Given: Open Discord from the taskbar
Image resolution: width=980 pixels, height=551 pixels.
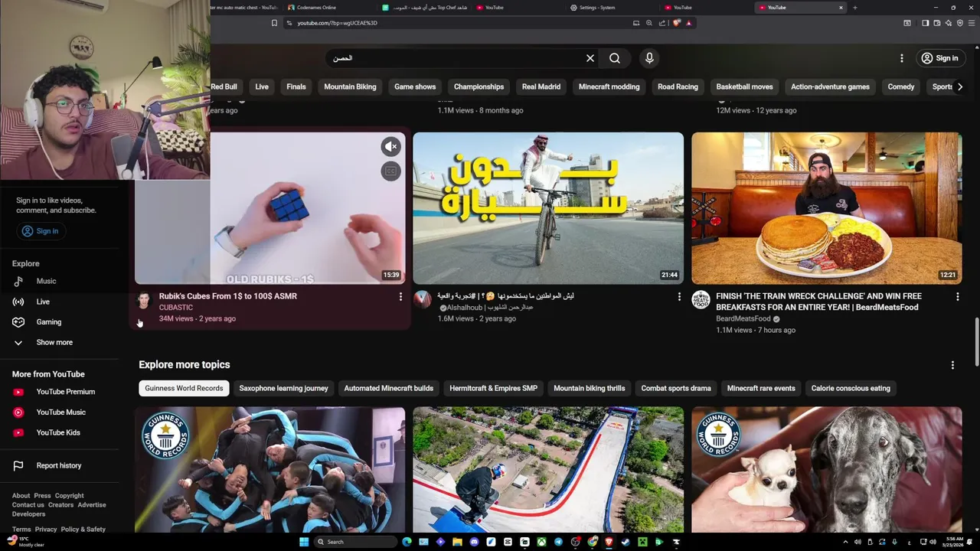Looking at the screenshot, I should pos(474,542).
